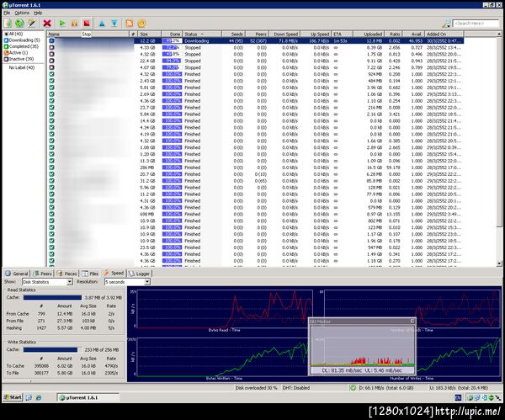Viewport: 505px width, 420px height.
Task: Click the red X Remove torrent icon
Action: (x=47, y=24)
